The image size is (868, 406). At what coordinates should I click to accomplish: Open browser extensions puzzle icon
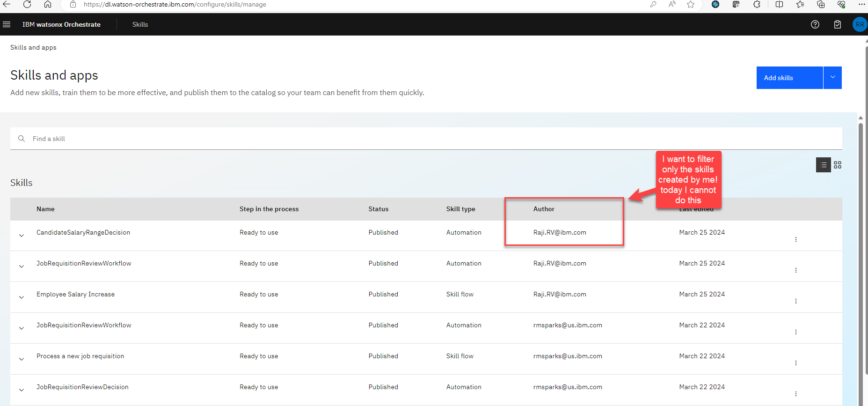pyautogui.click(x=757, y=4)
